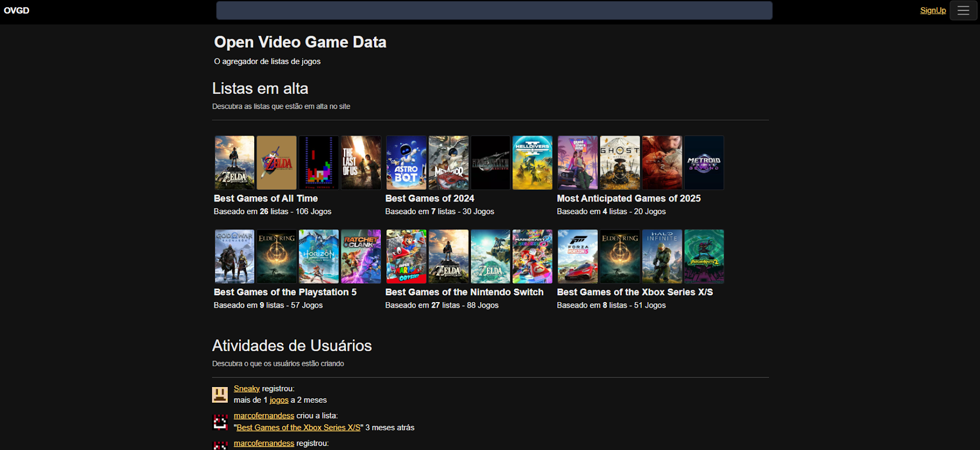Viewport: 980px width, 450px height.
Task: Open 'Most Anticipated Games of 2025' list title
Action: coord(629,199)
